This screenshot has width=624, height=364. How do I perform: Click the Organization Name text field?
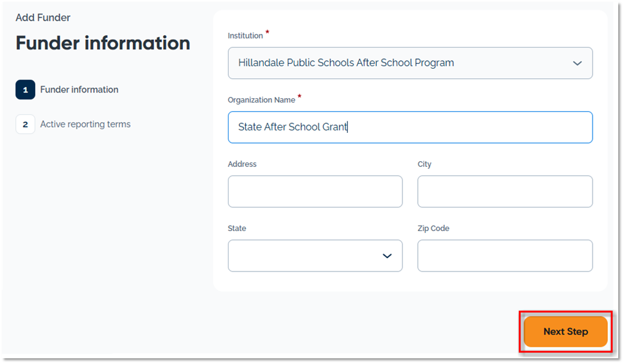410,127
